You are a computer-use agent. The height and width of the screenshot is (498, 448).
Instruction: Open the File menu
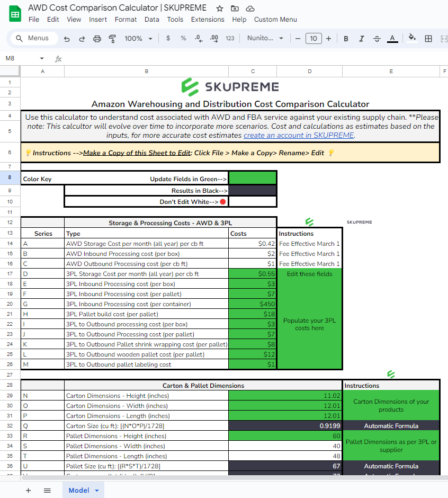tap(34, 20)
